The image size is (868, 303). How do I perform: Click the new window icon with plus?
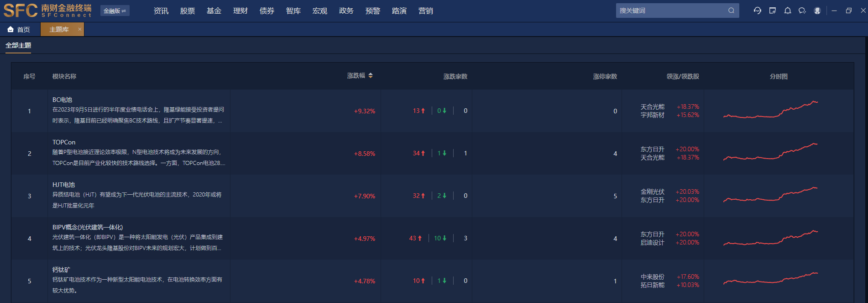[773, 11]
